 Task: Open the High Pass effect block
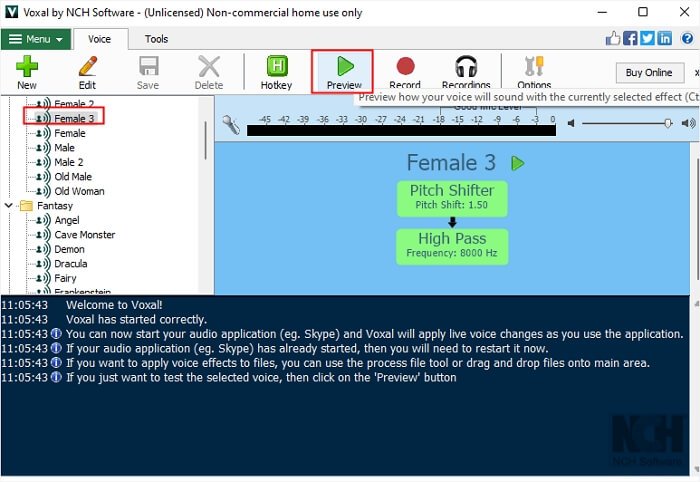454,246
